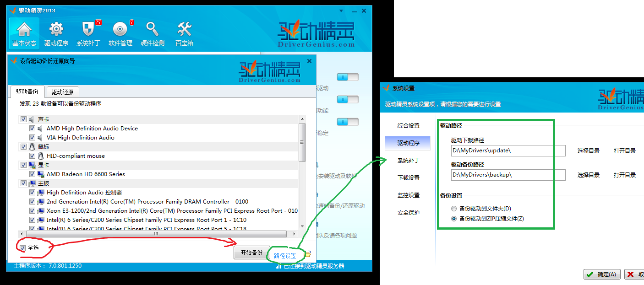This screenshot has width=644, height=285.
Task: Select 监控设置 in settings sidebar
Action: (x=408, y=195)
